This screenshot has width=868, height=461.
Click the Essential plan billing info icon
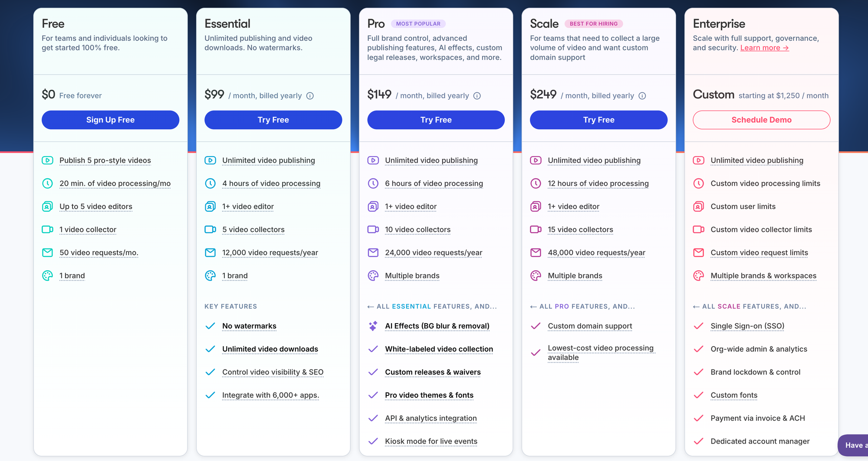tap(310, 96)
